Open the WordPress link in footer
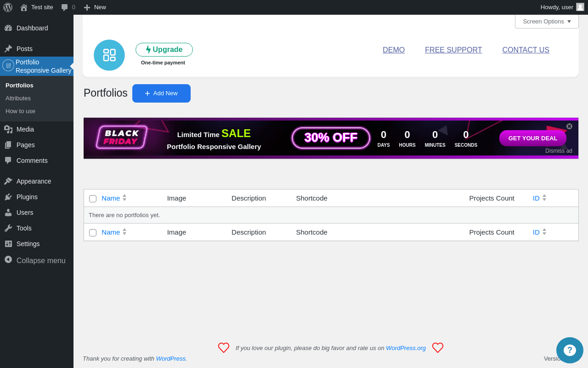 point(170,359)
